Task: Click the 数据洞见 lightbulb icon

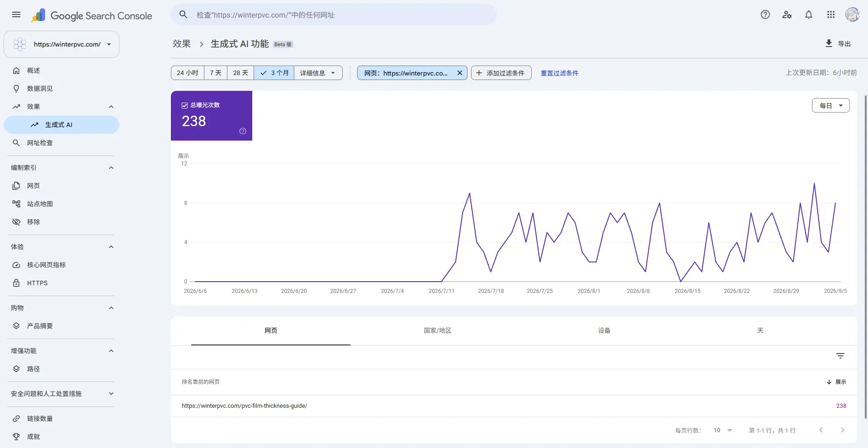Action: pos(16,89)
